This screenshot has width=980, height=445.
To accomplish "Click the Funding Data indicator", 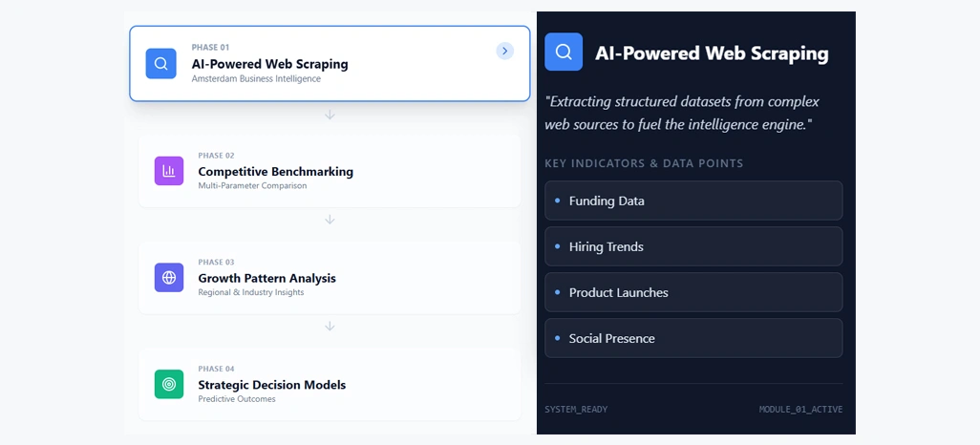I will coord(607,201).
